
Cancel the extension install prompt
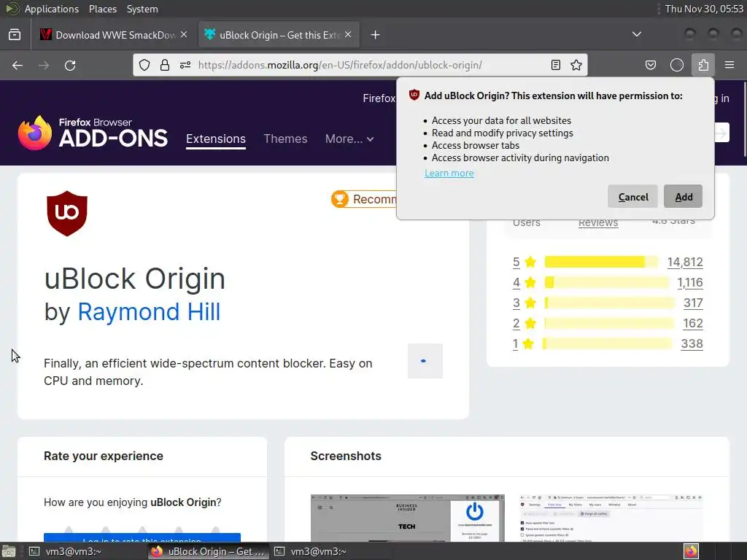tap(632, 196)
